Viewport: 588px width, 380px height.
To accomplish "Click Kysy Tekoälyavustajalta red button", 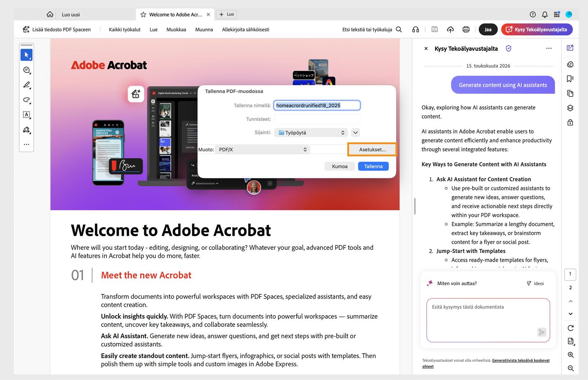I will (x=537, y=29).
